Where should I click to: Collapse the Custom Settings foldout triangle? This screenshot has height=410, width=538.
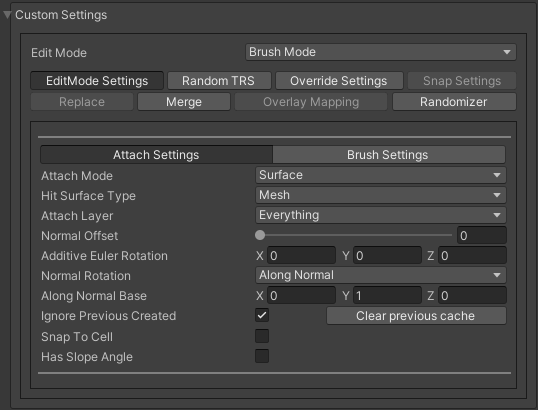pos(7,15)
